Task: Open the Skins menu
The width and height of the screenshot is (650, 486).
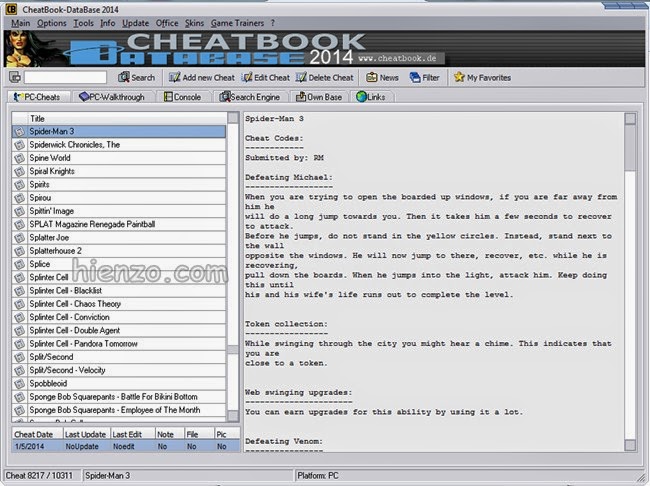Action: [x=194, y=23]
